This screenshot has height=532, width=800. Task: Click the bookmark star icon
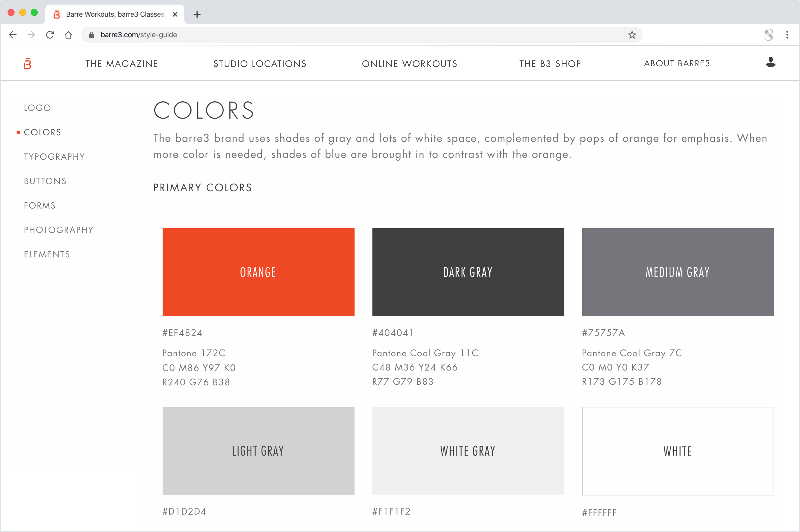coord(632,34)
